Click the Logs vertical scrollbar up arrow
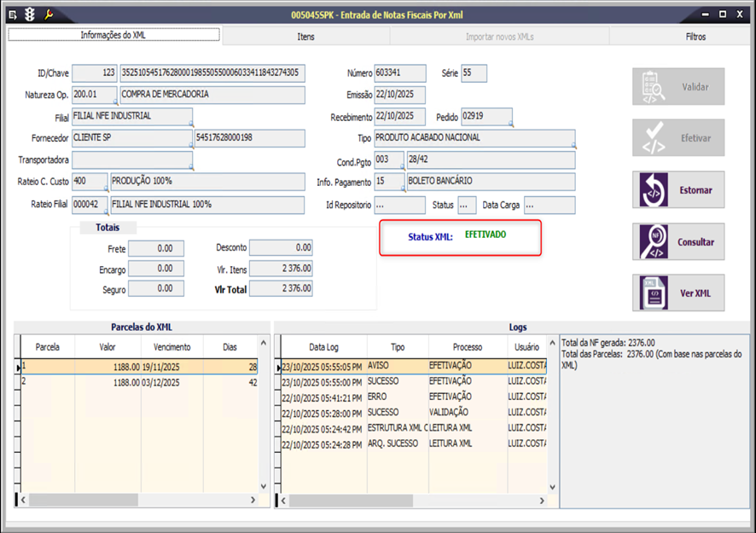This screenshot has width=756, height=533. [553, 343]
